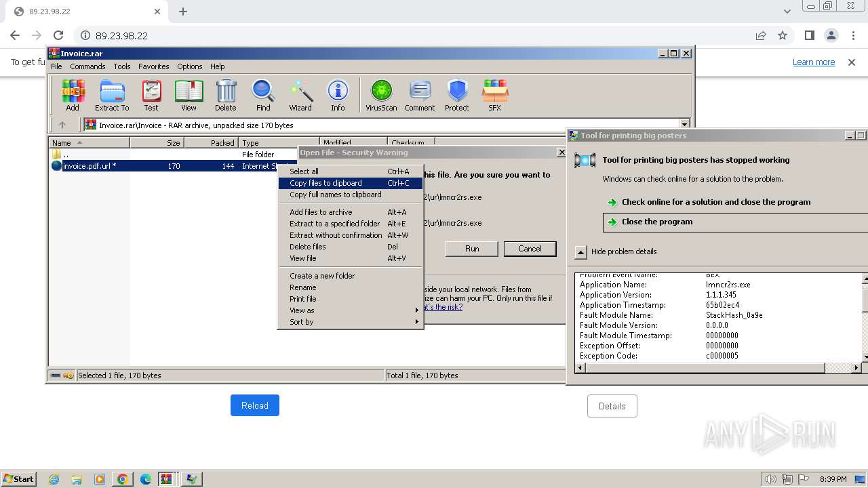
Task: Expand the View as submenu
Action: [x=351, y=310]
